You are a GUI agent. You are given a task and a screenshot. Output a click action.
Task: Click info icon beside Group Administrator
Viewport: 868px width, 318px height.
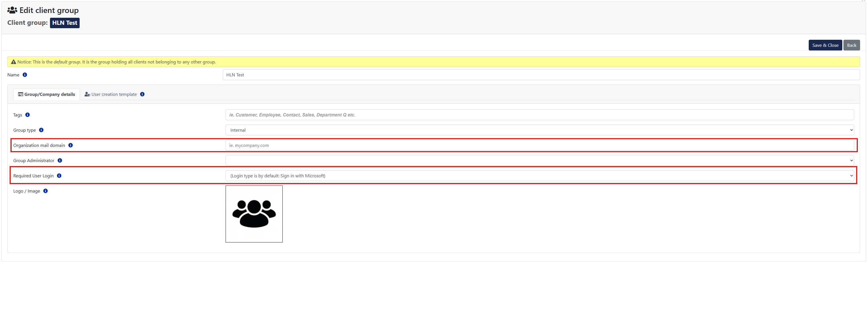coord(60,160)
